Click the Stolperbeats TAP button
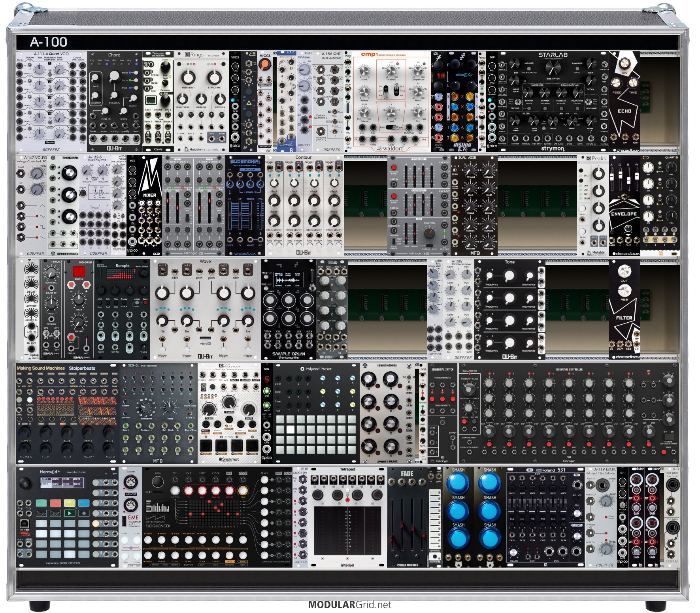Screen dimensions: 700x613 tap(19, 401)
